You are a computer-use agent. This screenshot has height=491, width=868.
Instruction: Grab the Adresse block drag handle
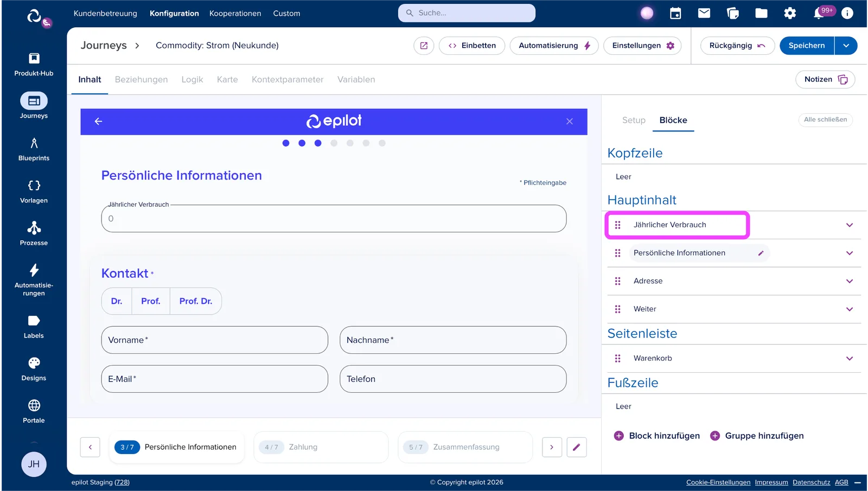point(617,281)
